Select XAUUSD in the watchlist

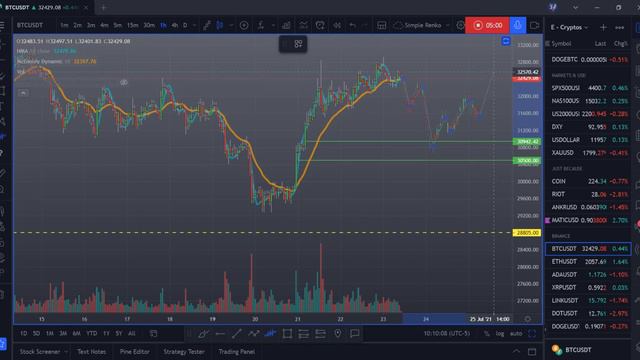(x=588, y=153)
